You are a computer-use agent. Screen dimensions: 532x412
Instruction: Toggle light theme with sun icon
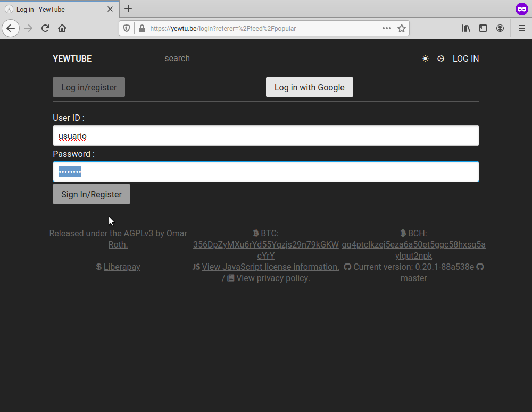tap(425, 59)
